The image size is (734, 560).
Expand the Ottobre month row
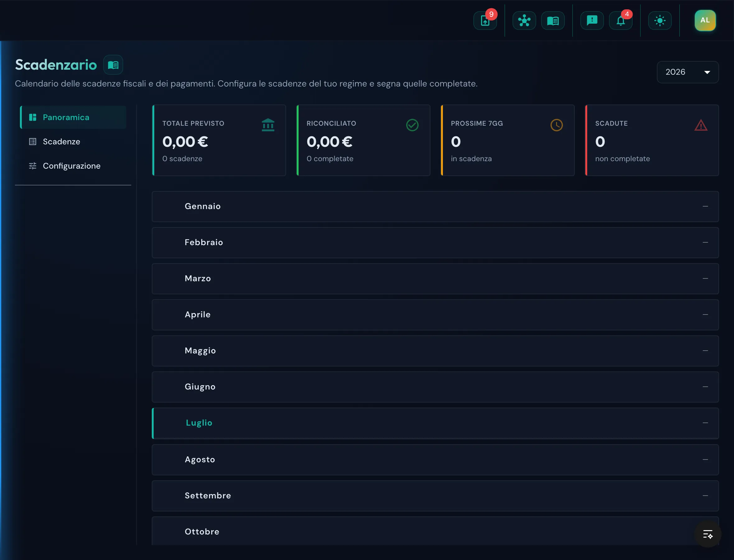click(435, 531)
